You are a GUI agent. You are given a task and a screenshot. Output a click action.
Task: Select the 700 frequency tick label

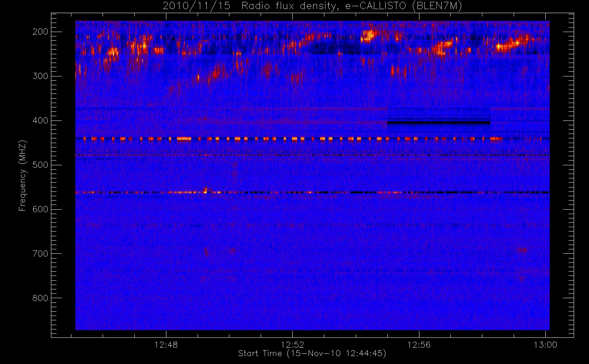click(40, 254)
